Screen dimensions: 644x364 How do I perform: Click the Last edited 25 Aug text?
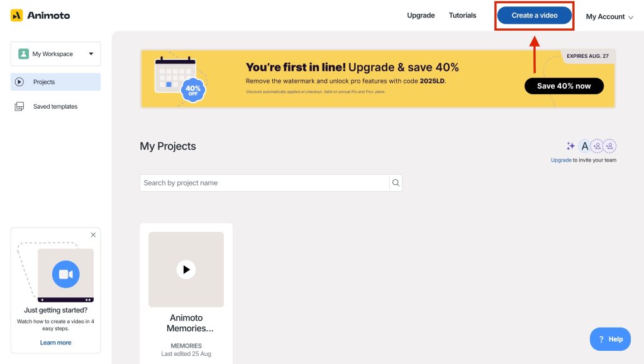pyautogui.click(x=186, y=354)
